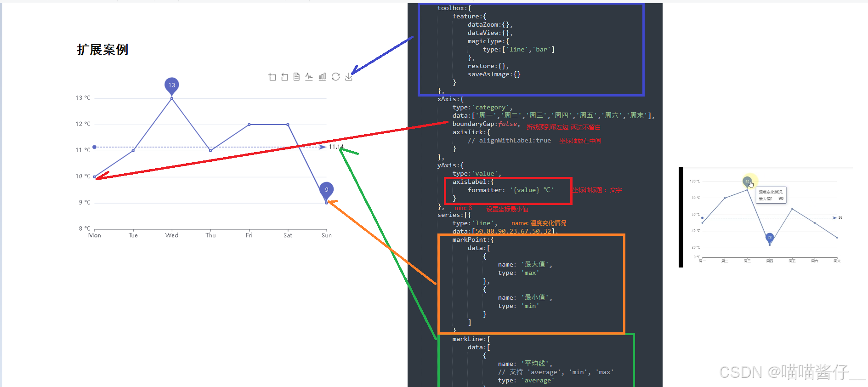Viewport: 868px width, 387px height.
Task: Click the toolbox:{ code line
Action: [454, 8]
